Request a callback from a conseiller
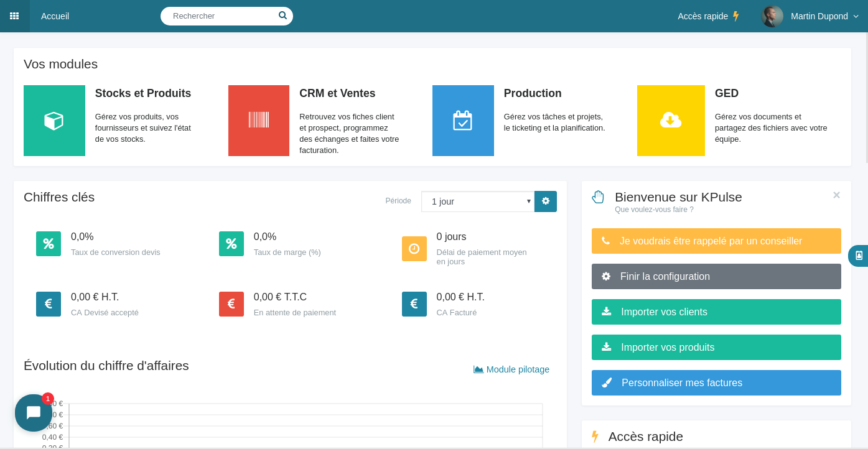Image resolution: width=868 pixels, height=449 pixels. point(716,241)
